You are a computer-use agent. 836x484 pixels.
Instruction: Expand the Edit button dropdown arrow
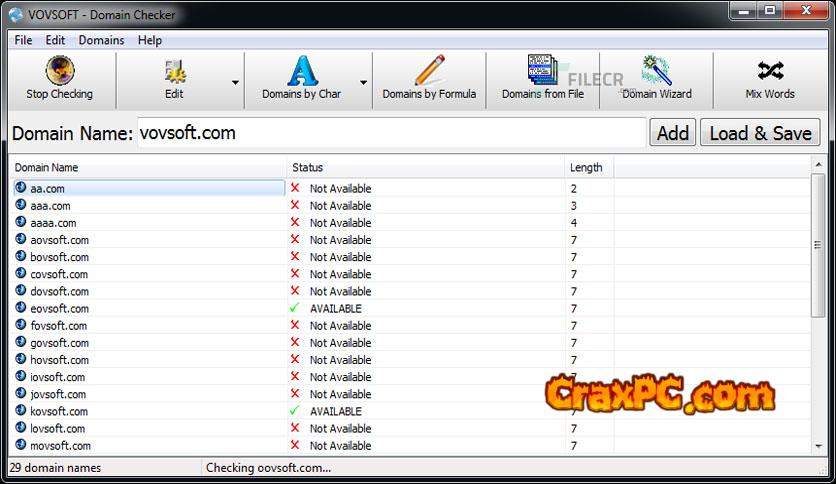point(235,83)
